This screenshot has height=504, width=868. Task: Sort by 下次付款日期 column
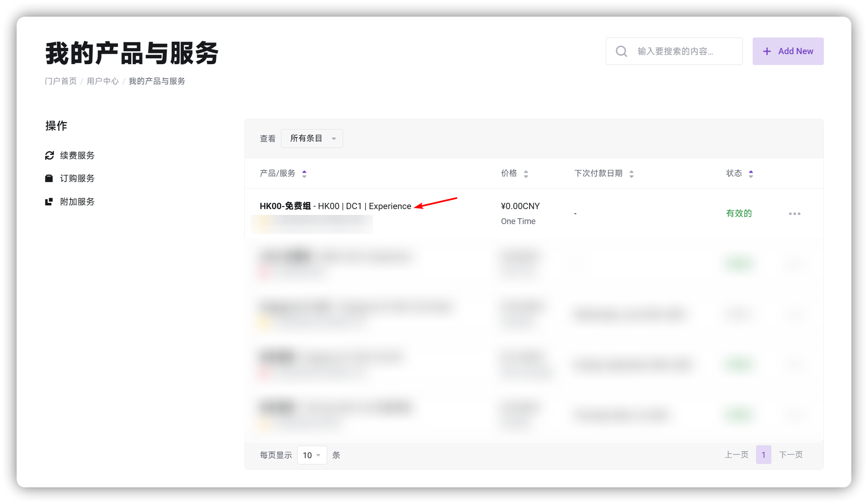pos(604,173)
